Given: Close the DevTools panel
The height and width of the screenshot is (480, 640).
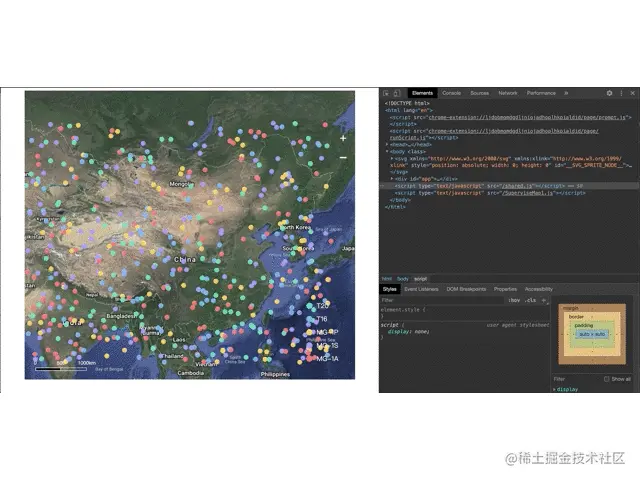Looking at the screenshot, I should [x=633, y=93].
